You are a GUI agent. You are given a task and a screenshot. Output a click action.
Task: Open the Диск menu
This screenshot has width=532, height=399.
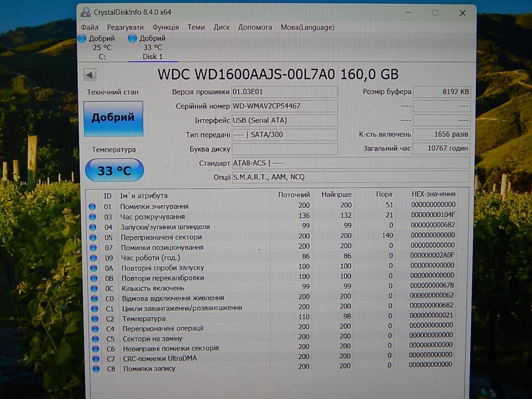point(221,27)
